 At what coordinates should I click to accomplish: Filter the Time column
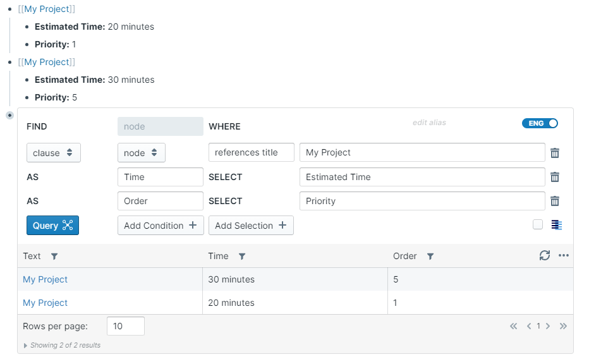(242, 257)
